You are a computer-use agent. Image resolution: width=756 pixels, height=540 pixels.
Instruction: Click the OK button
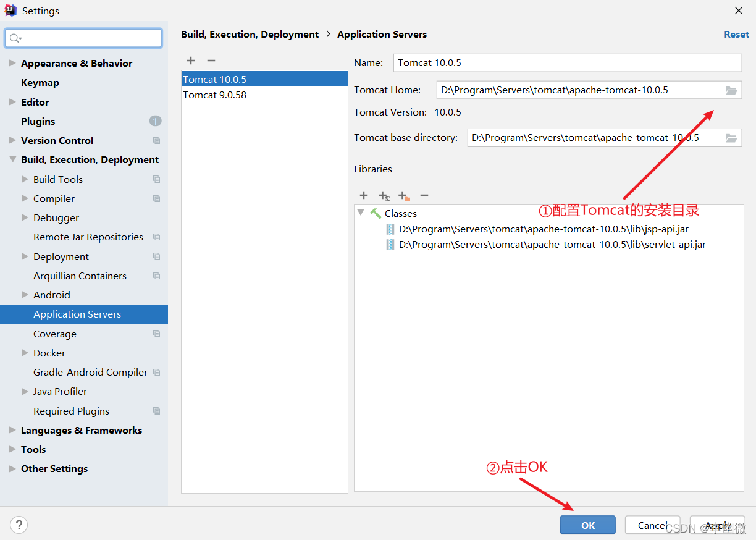tap(588, 525)
